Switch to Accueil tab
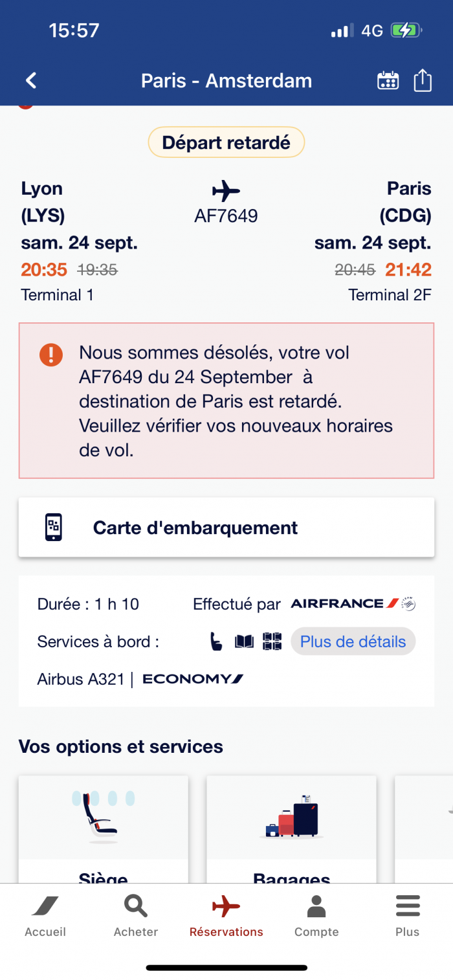The width and height of the screenshot is (453, 980). point(45,917)
